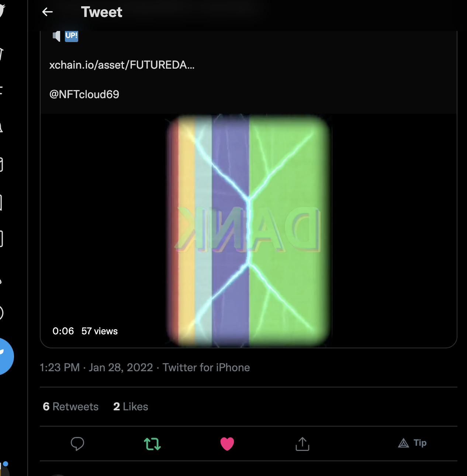Screen dimensions: 467x476
Task: Open the xchain.io/asset/FUTUREDA link
Action: (122, 65)
